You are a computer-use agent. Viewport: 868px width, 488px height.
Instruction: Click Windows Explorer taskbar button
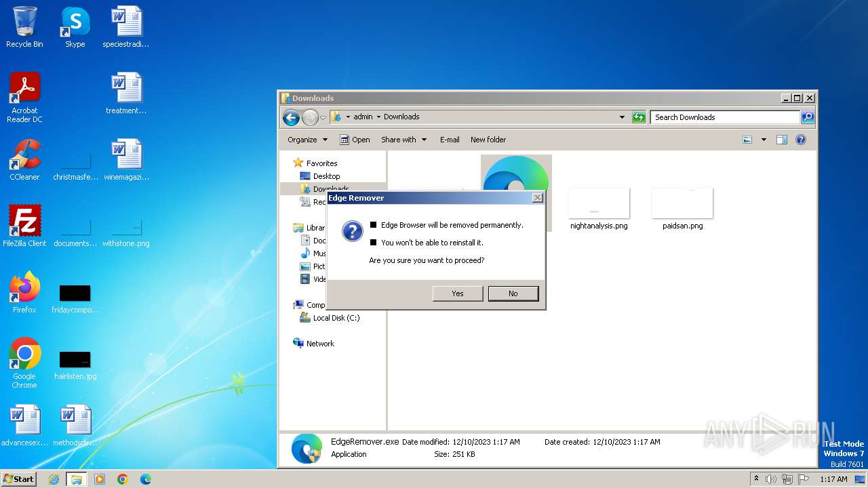coord(77,479)
